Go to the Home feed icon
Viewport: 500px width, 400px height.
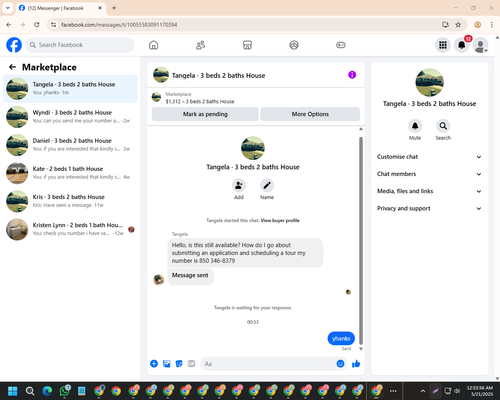[x=153, y=45]
